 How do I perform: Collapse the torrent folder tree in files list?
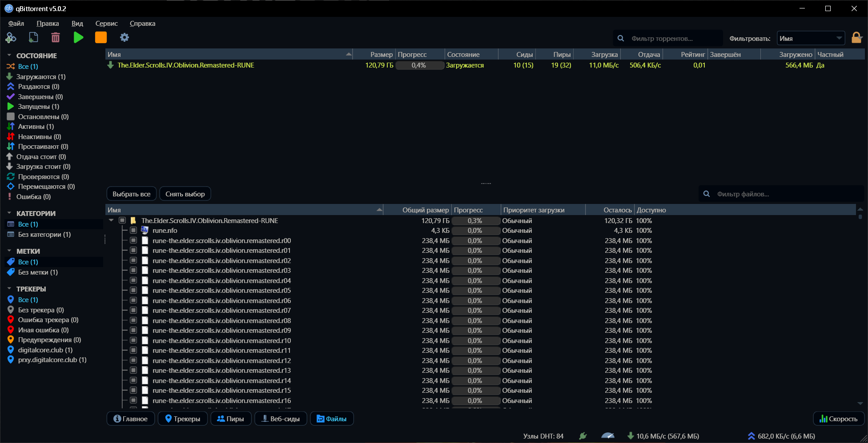[111, 220]
